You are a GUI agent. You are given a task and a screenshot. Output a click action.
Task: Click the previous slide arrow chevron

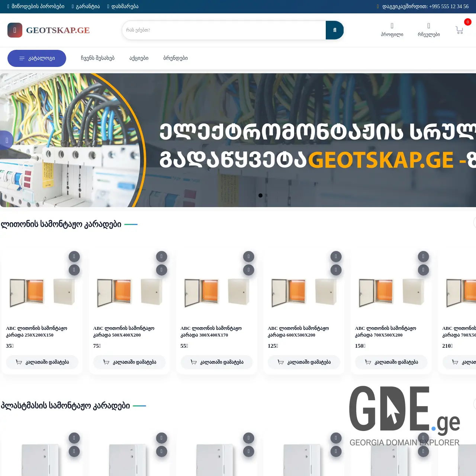coord(6,140)
